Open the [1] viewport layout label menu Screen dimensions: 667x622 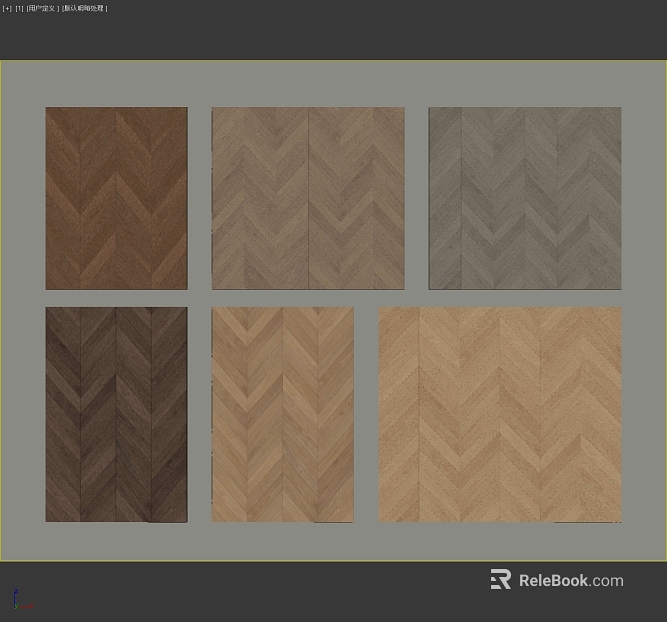20,9
